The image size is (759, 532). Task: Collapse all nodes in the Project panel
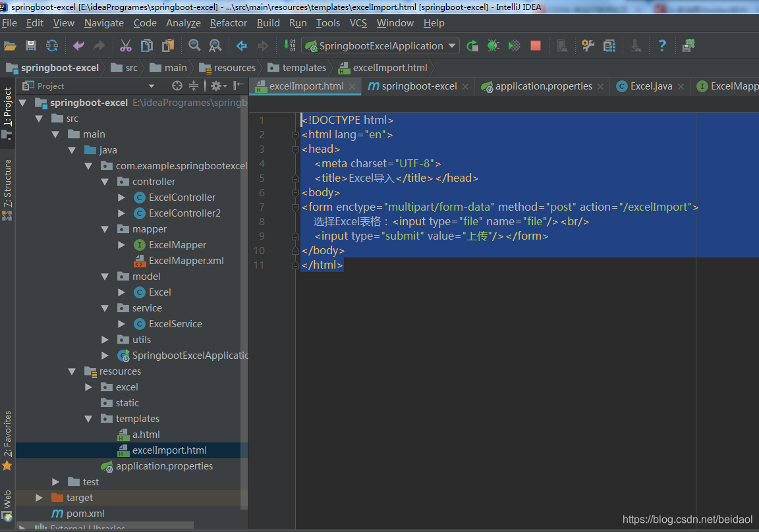(x=194, y=86)
